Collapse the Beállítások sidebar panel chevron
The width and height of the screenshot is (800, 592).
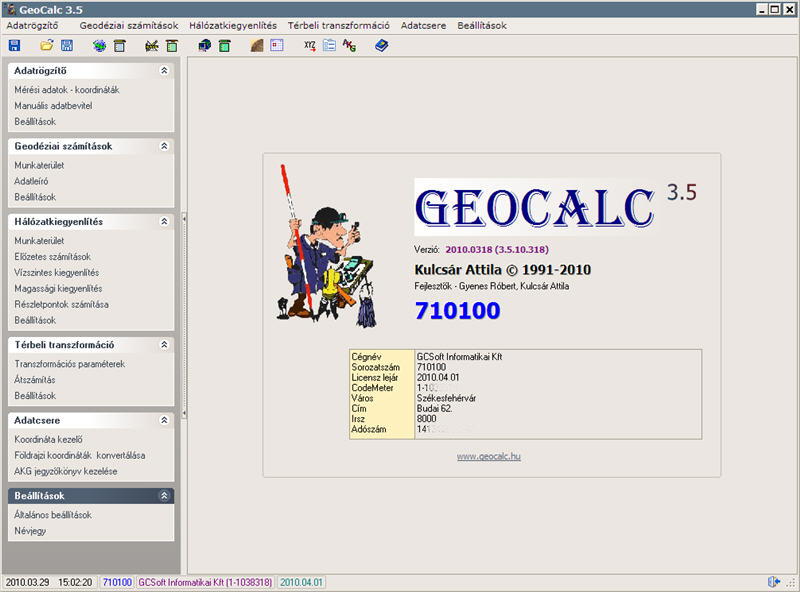(164, 496)
